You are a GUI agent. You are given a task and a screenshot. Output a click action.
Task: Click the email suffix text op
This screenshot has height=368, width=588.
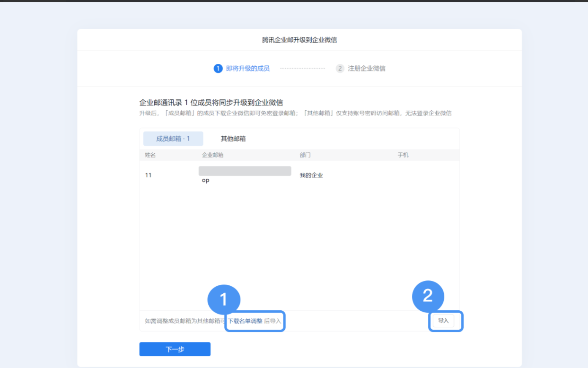coord(205,180)
